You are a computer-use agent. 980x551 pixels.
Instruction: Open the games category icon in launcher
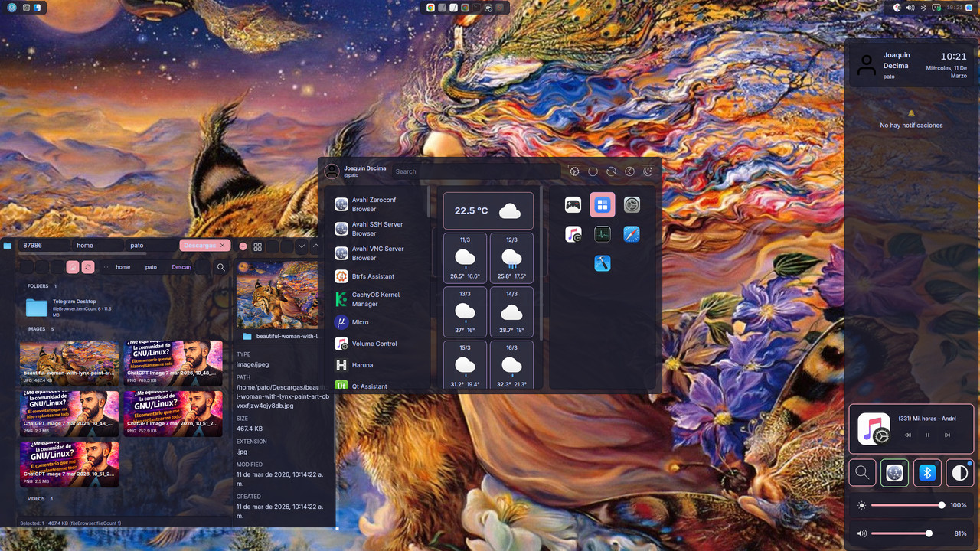pos(573,205)
